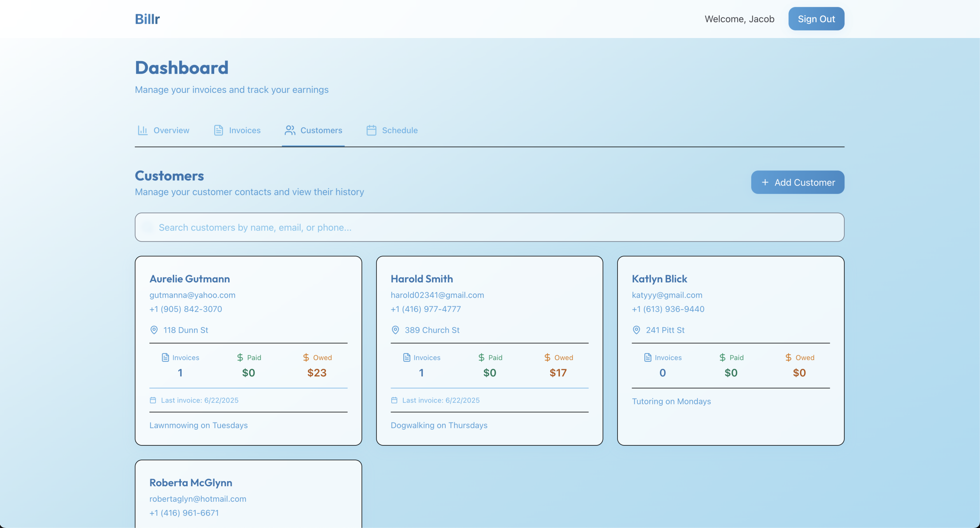This screenshot has width=980, height=528.
Task: Click the Paid dollar icon on Katlyn's card
Action: (x=723, y=358)
